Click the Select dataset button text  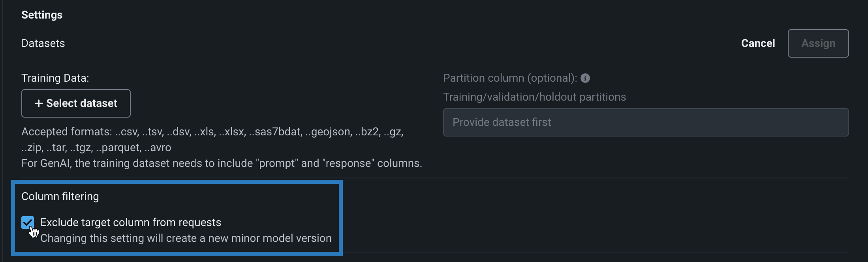82,103
